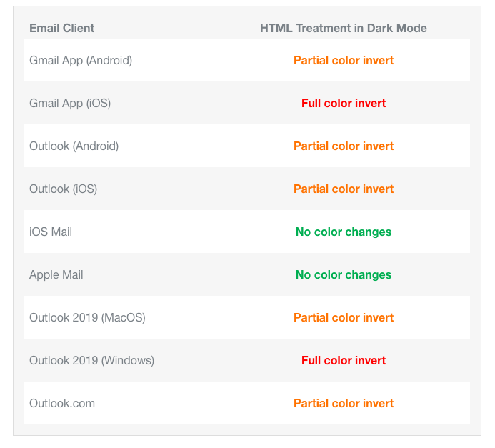Image resolution: width=495 pixels, height=448 pixels.
Task: Click the Email Client column header
Action: click(x=61, y=28)
